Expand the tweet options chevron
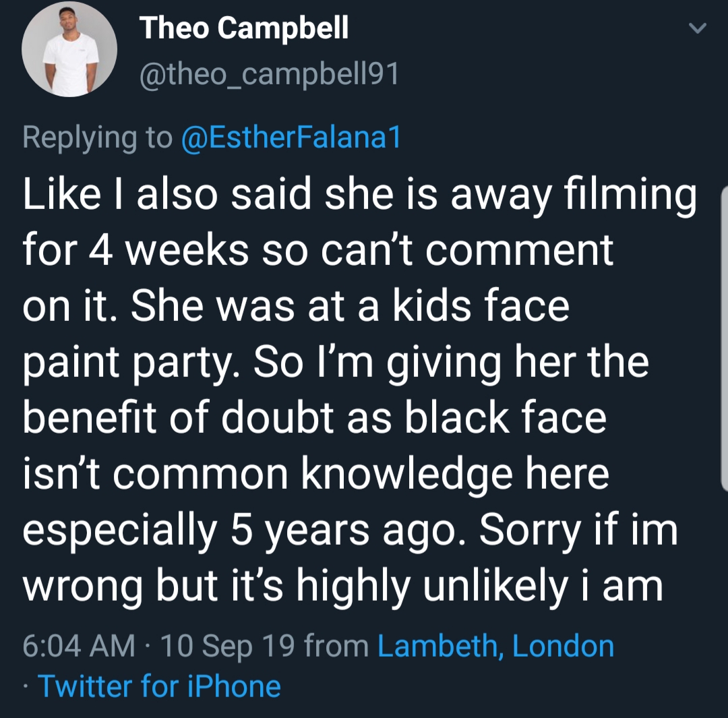Screen dimensions: 728x718 point(698,29)
